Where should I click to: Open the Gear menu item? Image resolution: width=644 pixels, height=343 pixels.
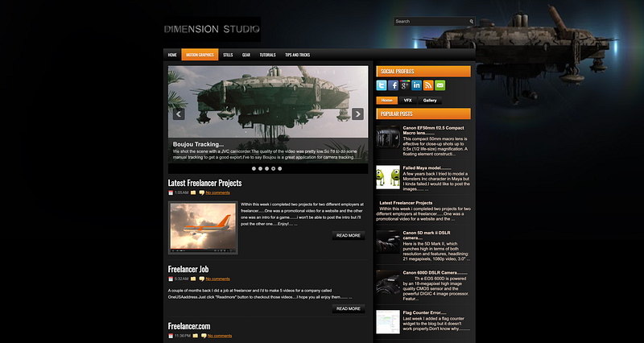246,55
